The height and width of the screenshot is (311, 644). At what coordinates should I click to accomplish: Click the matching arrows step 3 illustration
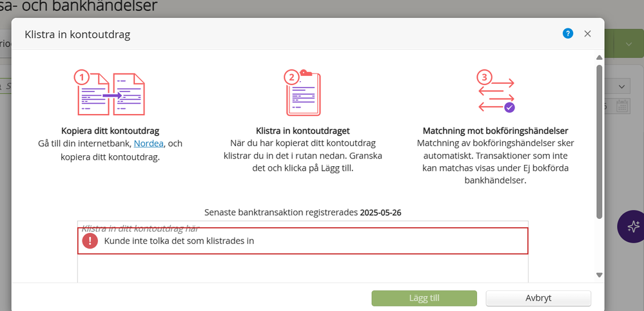coord(496,92)
